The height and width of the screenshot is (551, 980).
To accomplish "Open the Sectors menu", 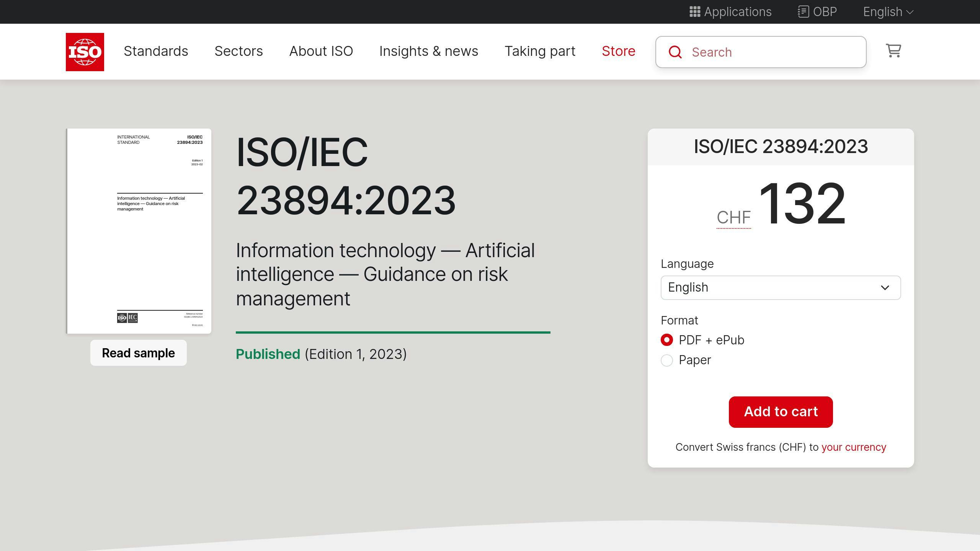I will tap(238, 51).
